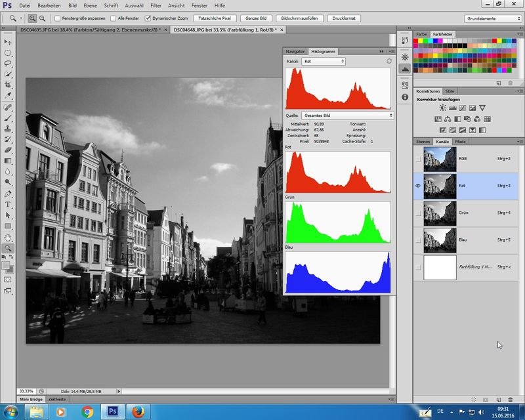This screenshot has height=420, width=525.
Task: Select the Lasso tool
Action: click(9, 64)
